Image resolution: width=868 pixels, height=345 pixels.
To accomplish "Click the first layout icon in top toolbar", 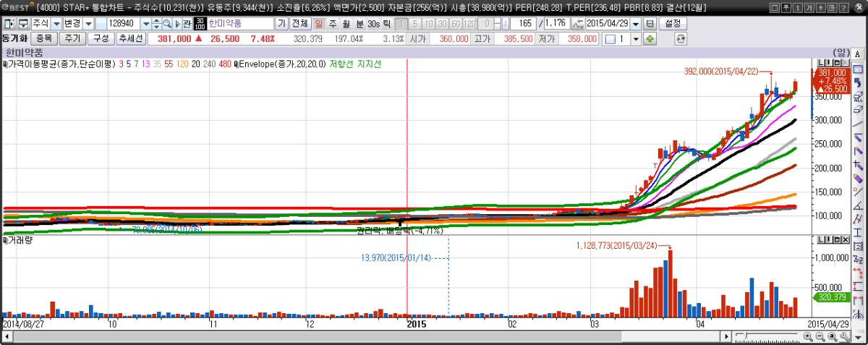I will tap(9, 24).
